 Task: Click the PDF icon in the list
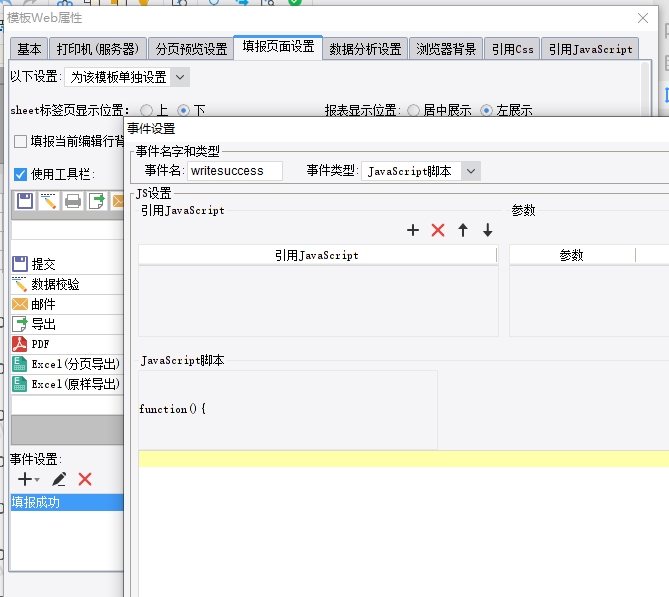point(20,344)
